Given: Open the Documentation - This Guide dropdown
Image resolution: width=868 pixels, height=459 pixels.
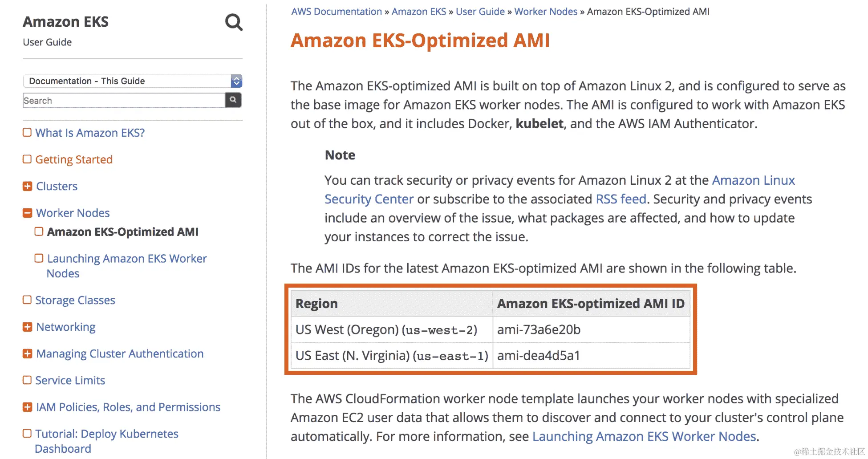Looking at the screenshot, I should [132, 81].
